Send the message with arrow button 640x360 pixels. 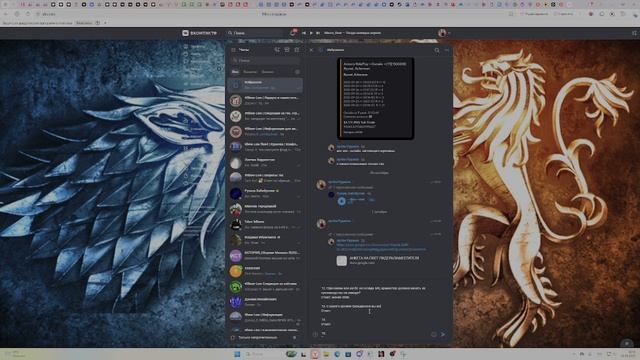point(443,334)
